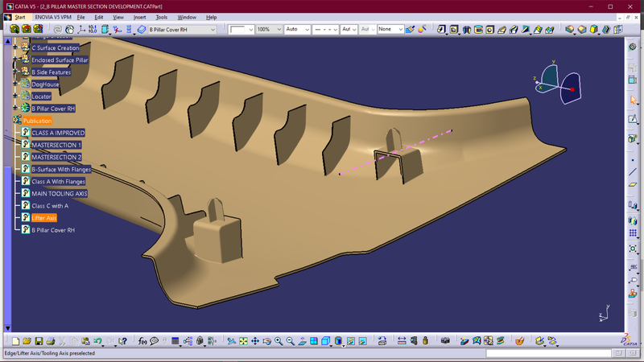Expand the DogHouse tree node
Image resolution: width=644 pixels, height=362 pixels.
[15, 84]
